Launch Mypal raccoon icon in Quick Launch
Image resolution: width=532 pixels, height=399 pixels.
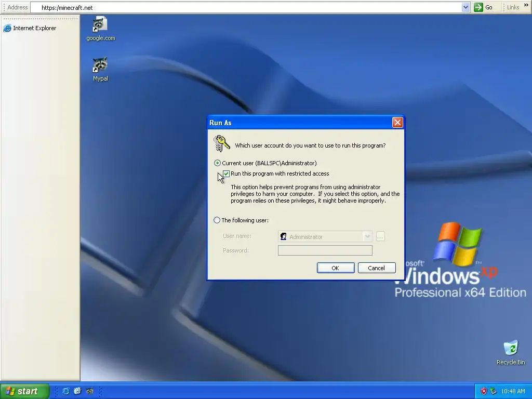(x=89, y=391)
